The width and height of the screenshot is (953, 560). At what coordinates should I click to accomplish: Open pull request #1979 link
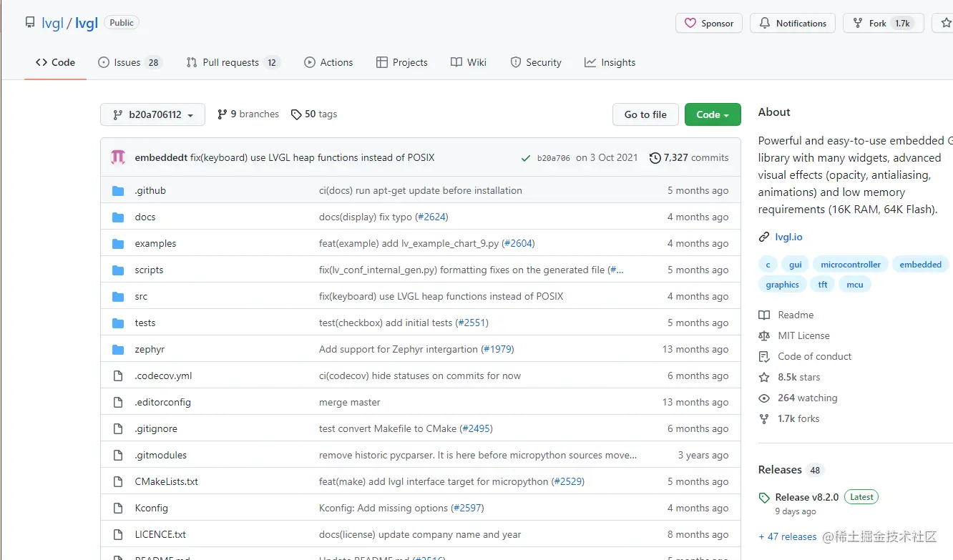[x=497, y=350]
